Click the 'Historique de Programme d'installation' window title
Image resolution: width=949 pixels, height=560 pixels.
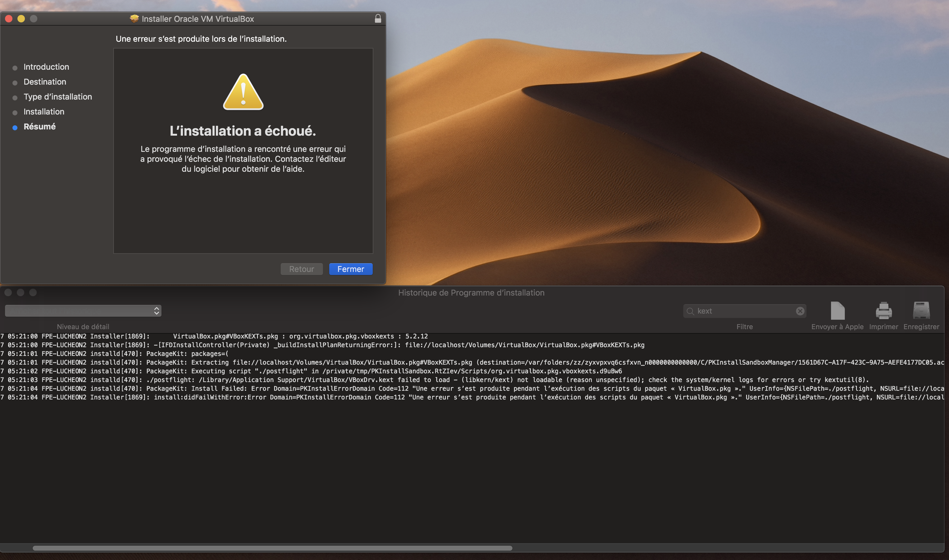click(x=471, y=293)
